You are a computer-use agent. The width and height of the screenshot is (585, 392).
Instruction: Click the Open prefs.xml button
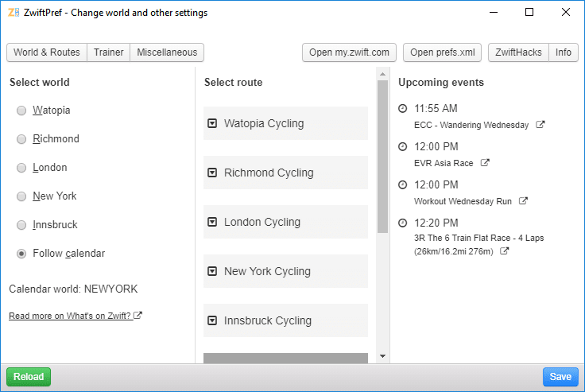coord(443,52)
